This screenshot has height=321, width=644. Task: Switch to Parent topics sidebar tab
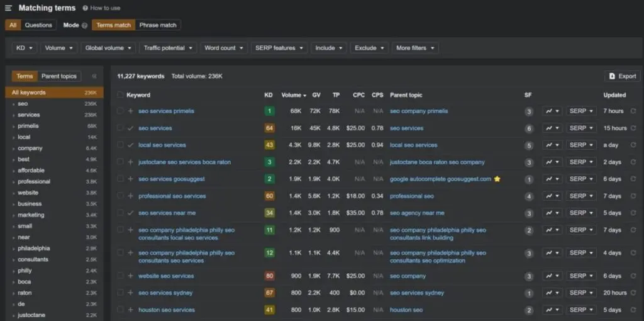click(x=59, y=76)
